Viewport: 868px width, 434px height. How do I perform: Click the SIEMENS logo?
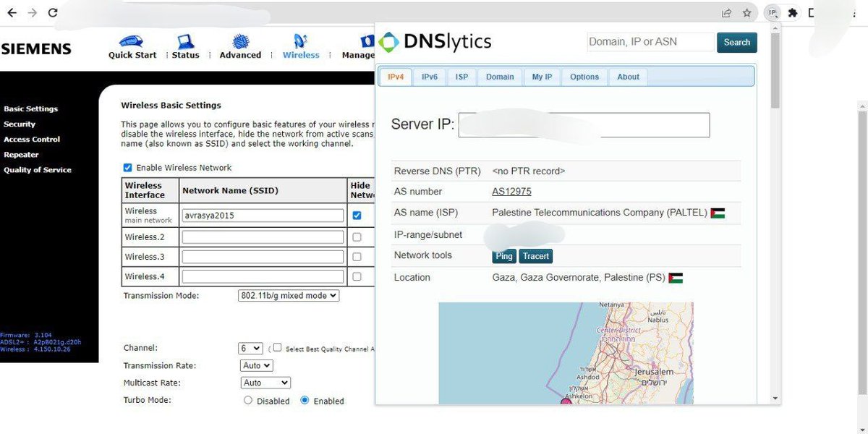coord(36,49)
